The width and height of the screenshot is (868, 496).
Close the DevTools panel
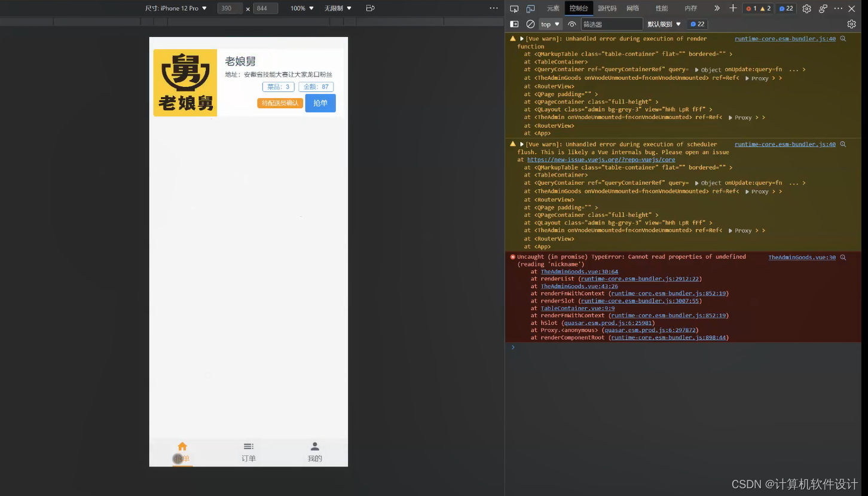click(852, 8)
